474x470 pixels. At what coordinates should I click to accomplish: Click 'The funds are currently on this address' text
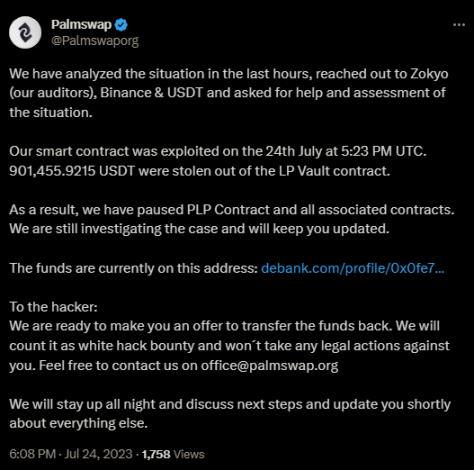(x=133, y=268)
